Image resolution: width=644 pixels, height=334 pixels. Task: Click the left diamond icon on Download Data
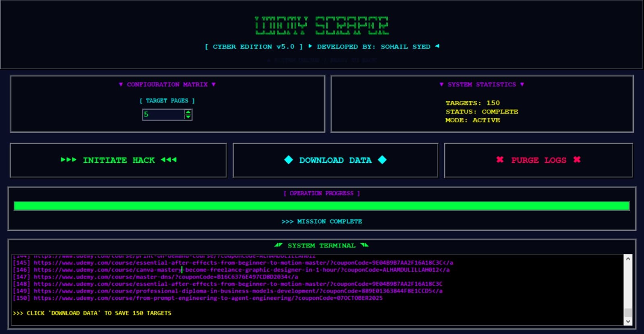[289, 160]
